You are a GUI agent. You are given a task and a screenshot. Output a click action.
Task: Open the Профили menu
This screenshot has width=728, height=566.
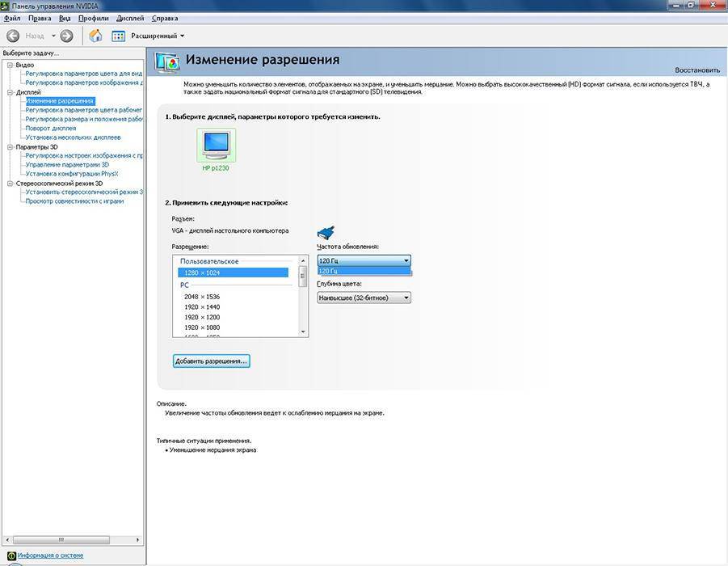[94, 18]
